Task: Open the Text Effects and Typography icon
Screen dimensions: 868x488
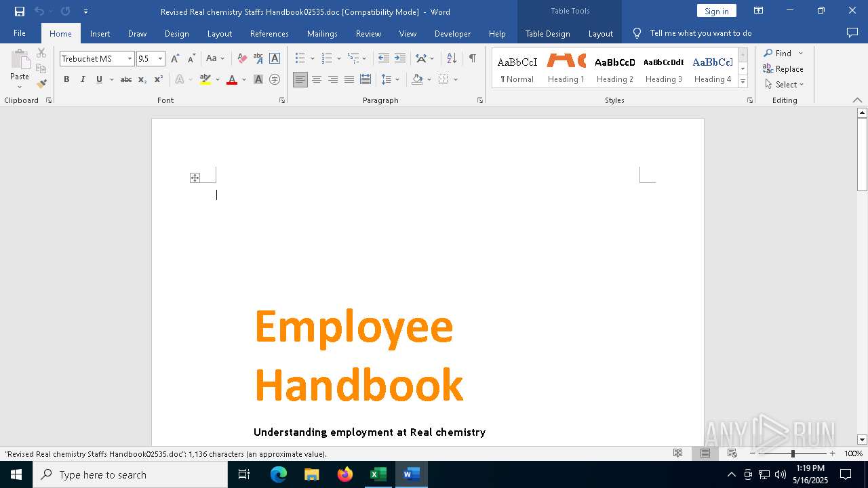Action: tap(180, 79)
